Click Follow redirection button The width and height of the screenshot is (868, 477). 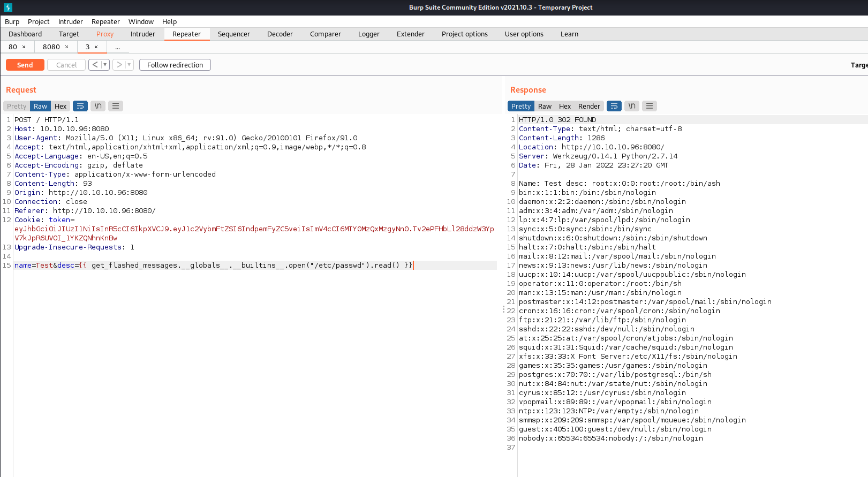point(175,65)
